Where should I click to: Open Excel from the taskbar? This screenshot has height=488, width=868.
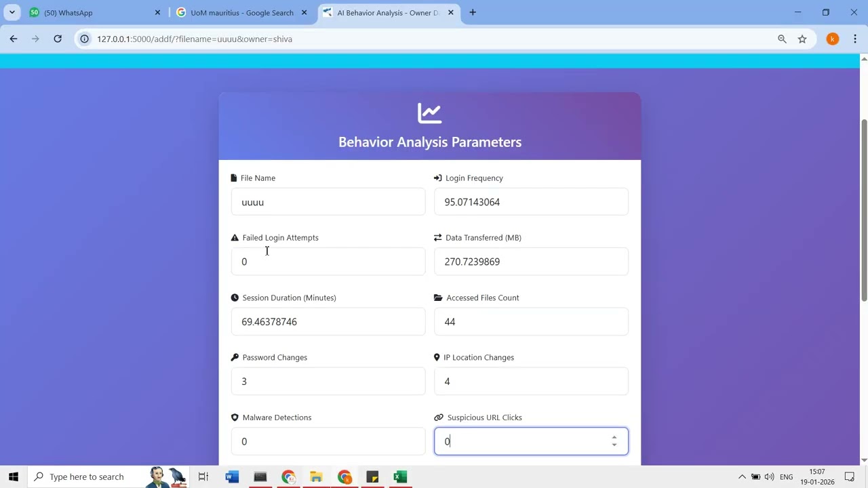[400, 476]
